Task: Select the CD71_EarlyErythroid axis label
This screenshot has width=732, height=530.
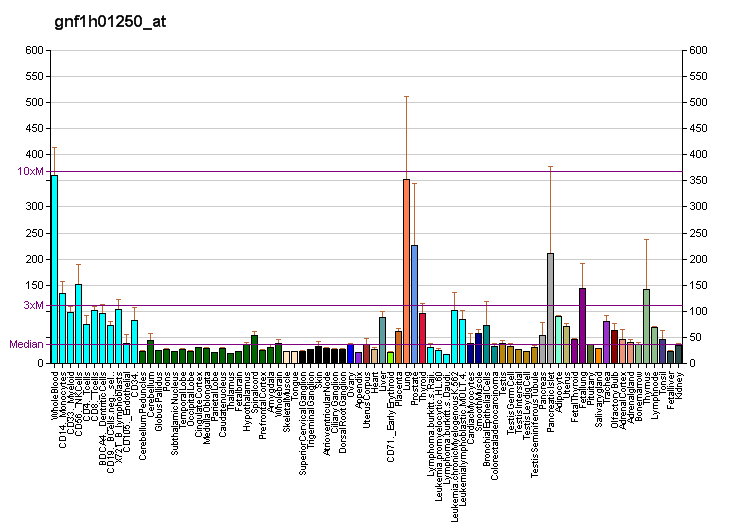Action: click(390, 412)
